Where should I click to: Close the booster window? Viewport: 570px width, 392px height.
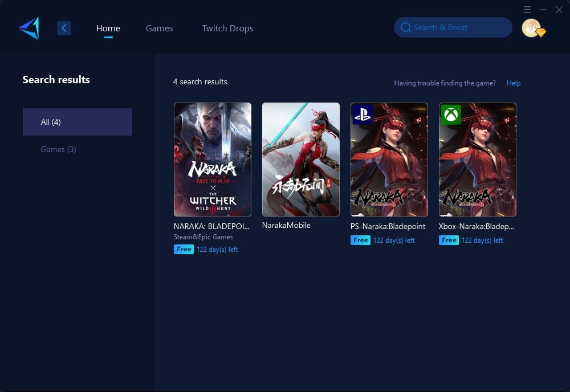point(559,10)
